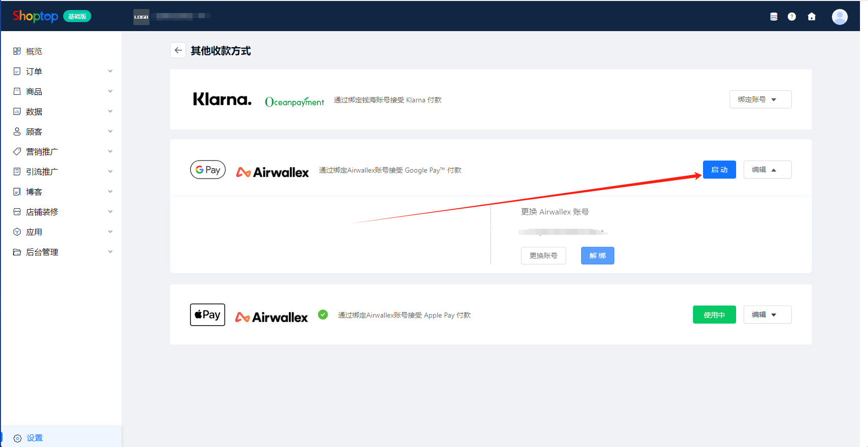Expand the 编辑 dropdown for Apple Pay
Viewport: 868px width, 447px height.
pyautogui.click(x=767, y=315)
